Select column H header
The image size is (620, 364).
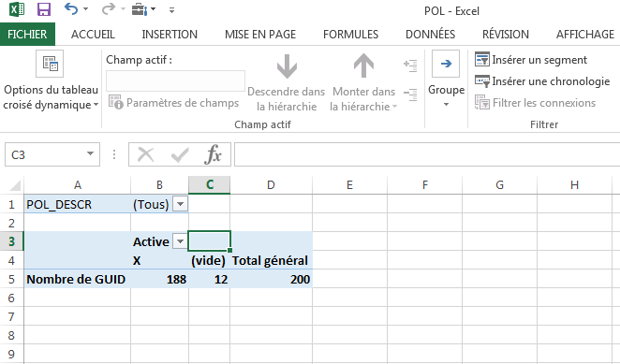[x=574, y=185]
